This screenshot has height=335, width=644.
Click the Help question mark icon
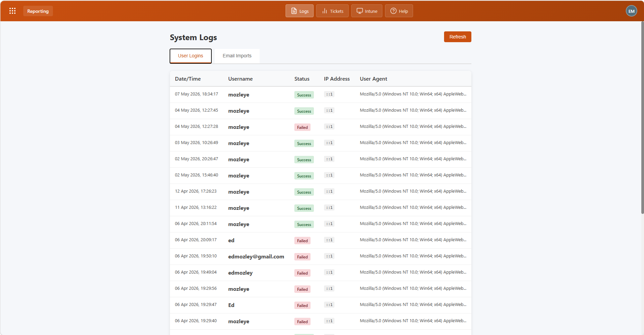393,11
